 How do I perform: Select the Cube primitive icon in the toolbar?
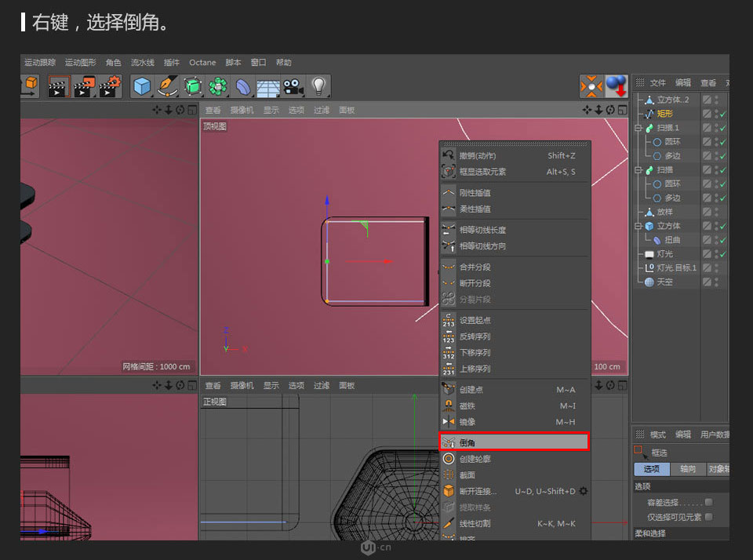[x=142, y=86]
